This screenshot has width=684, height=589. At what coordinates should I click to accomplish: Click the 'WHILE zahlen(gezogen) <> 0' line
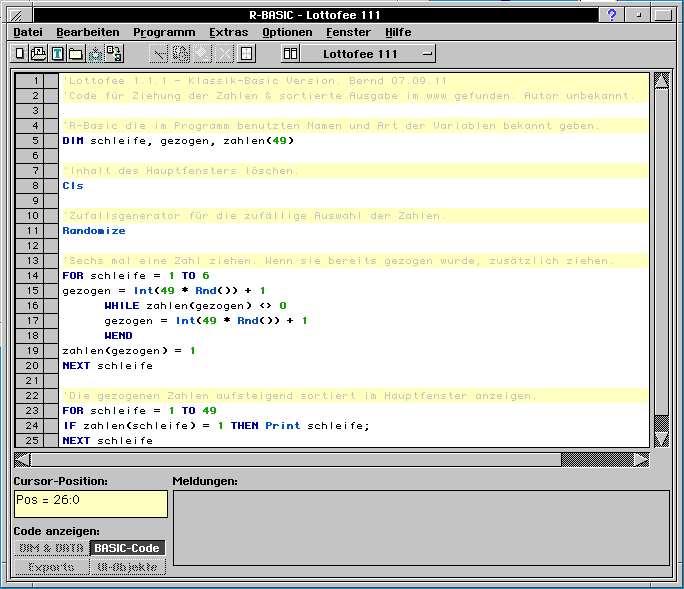click(x=195, y=305)
